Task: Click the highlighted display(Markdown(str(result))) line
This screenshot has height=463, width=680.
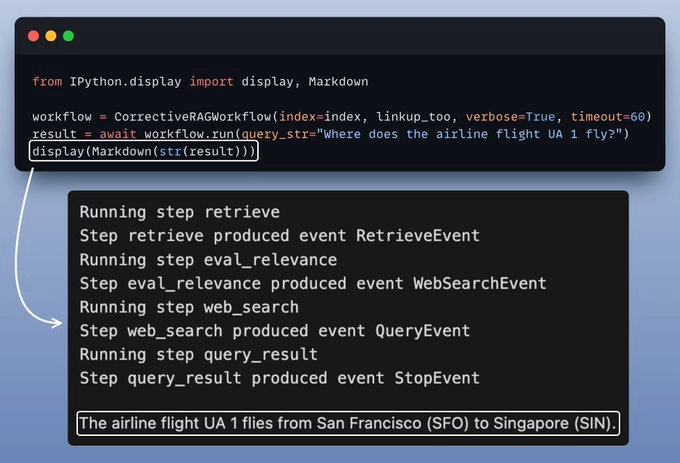Action: (144, 151)
